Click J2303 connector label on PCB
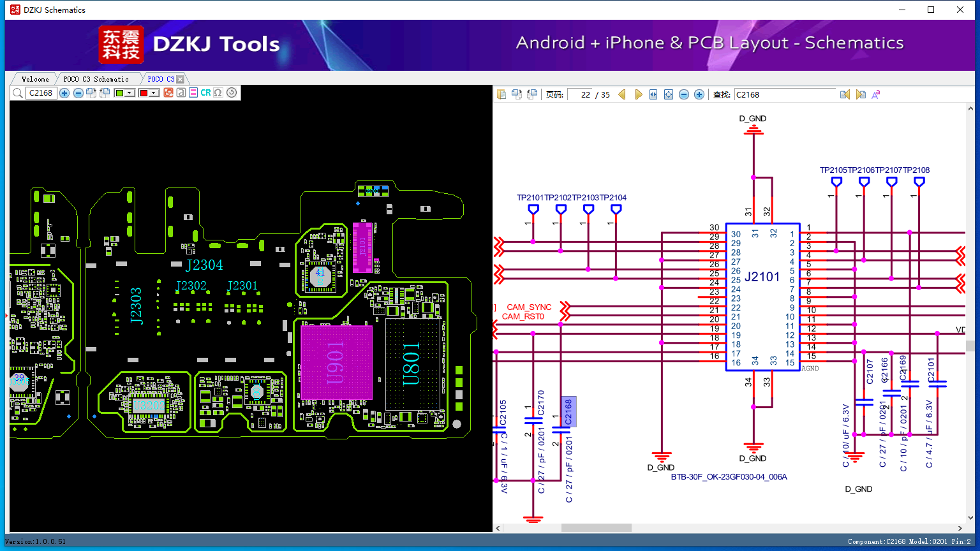Image resolution: width=980 pixels, height=551 pixels. pos(136,306)
